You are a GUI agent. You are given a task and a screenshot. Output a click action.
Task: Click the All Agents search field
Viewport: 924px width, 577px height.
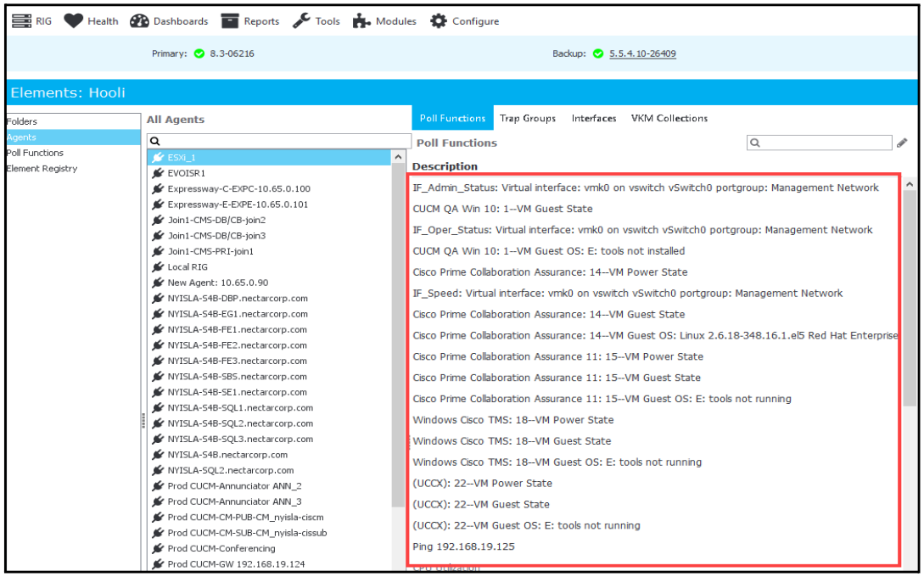pos(279,141)
